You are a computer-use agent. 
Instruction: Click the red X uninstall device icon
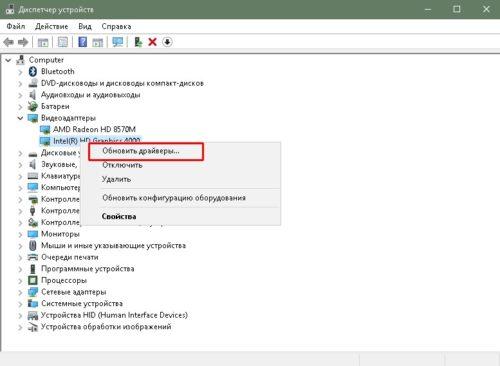pos(152,42)
